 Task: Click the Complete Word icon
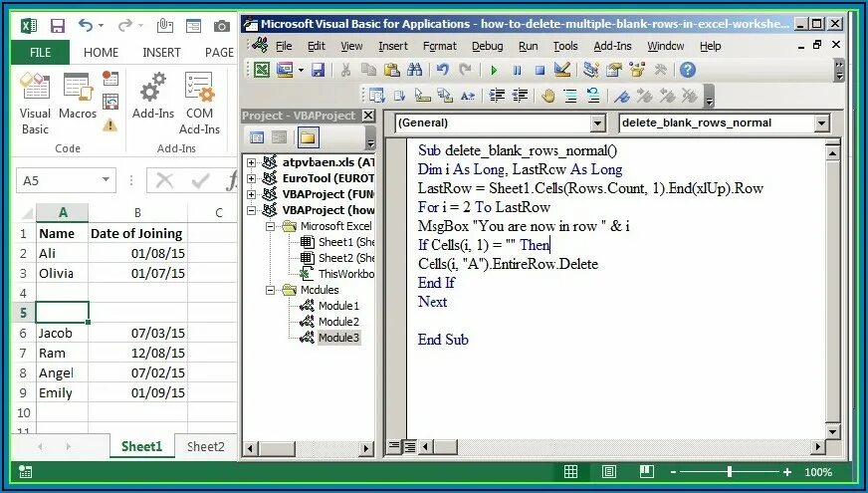tap(468, 96)
